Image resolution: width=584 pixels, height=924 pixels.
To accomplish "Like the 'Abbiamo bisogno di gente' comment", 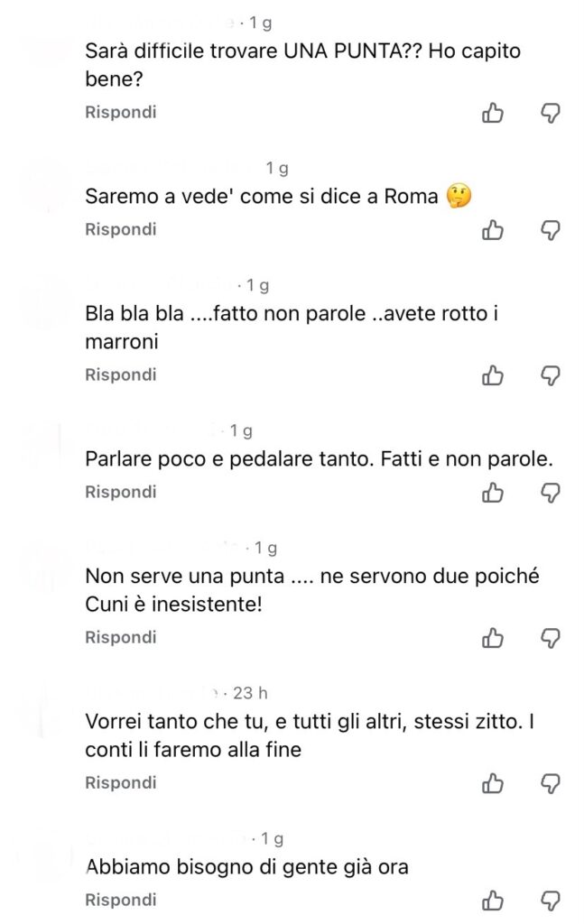I will tap(493, 900).
